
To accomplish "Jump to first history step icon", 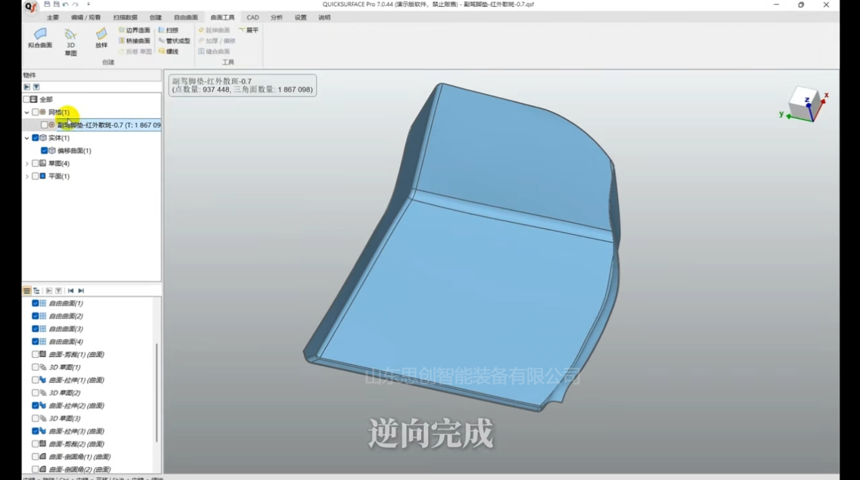I will pos(71,291).
